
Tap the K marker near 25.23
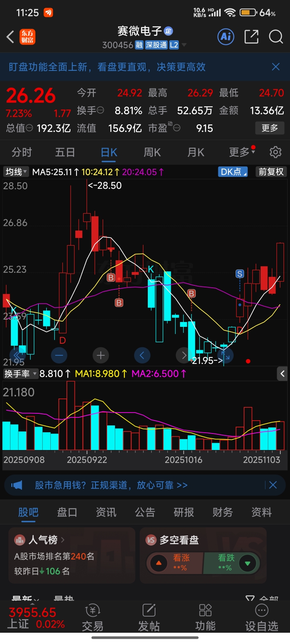(x=151, y=269)
